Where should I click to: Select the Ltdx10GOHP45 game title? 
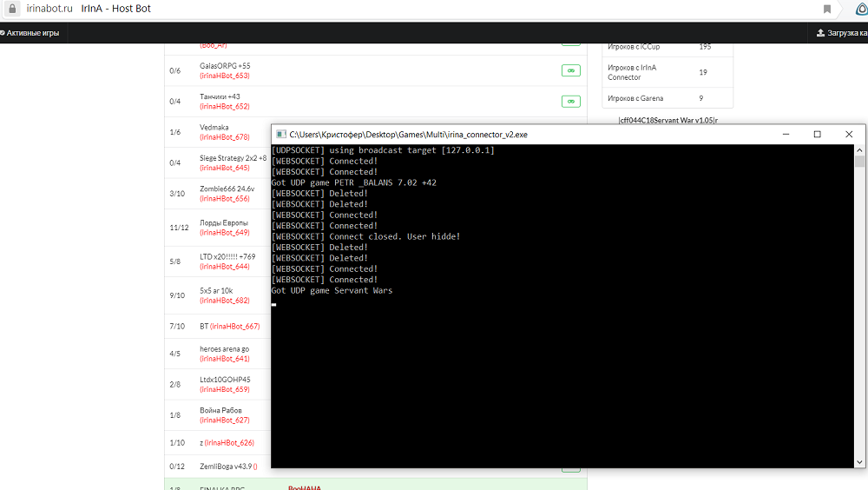(225, 380)
